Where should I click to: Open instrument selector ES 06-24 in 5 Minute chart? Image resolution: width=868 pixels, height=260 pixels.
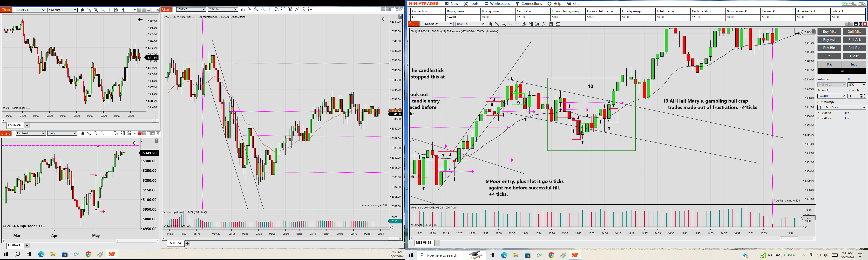(x=31, y=10)
